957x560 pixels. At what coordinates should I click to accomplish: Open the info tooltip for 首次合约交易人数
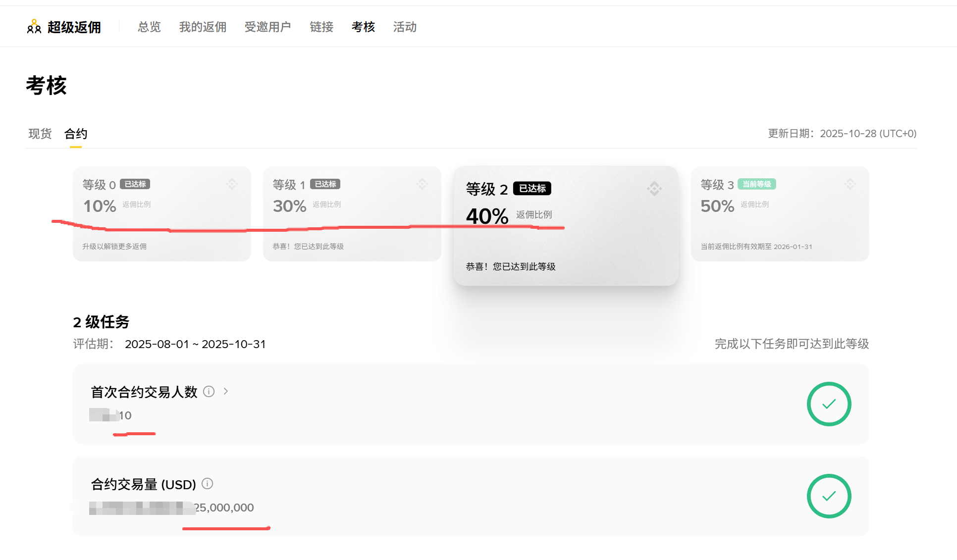point(209,392)
